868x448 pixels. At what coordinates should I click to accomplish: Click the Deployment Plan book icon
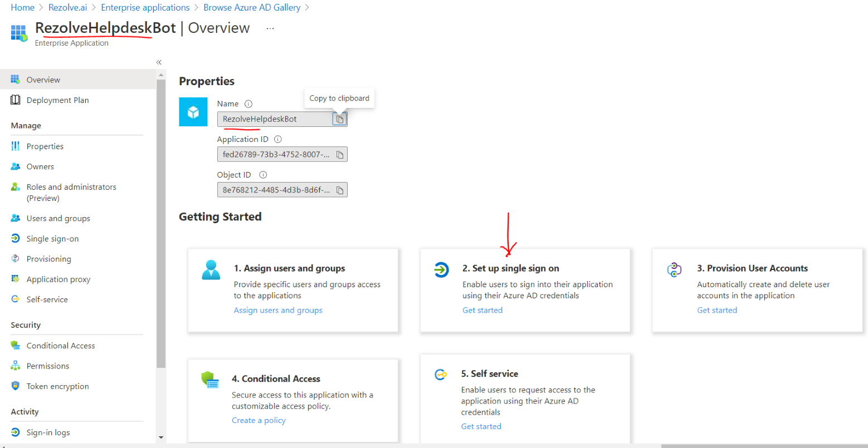(16, 100)
